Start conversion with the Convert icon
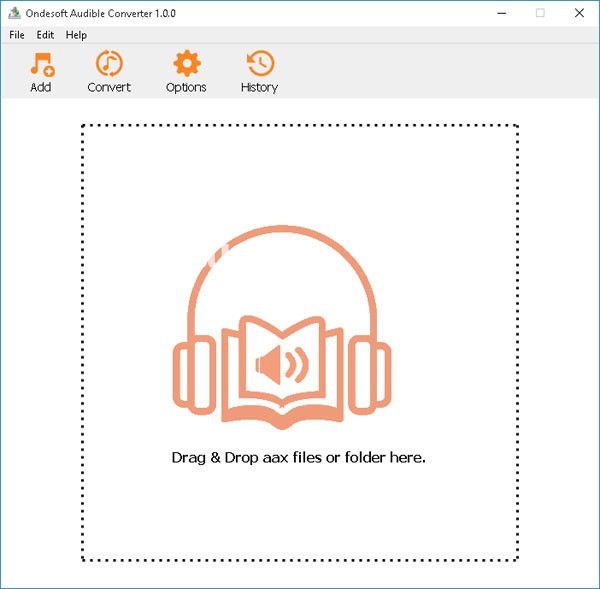The width and height of the screenshot is (600, 589). (109, 63)
